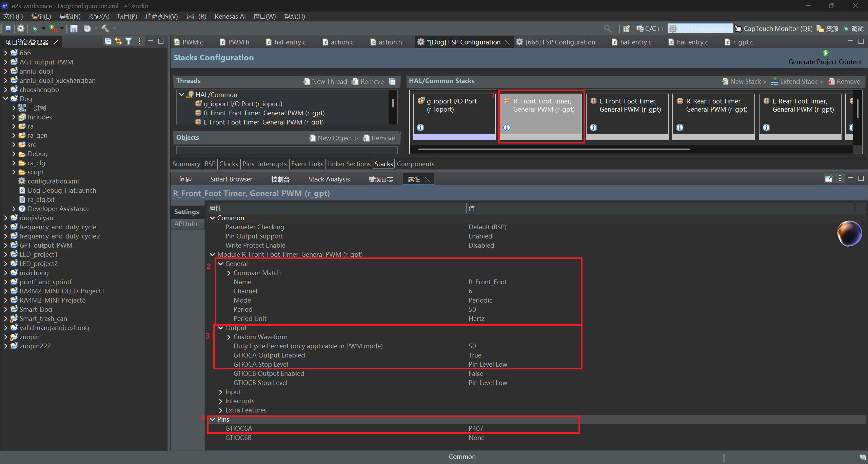Collapse the Dog project tree

pos(6,99)
